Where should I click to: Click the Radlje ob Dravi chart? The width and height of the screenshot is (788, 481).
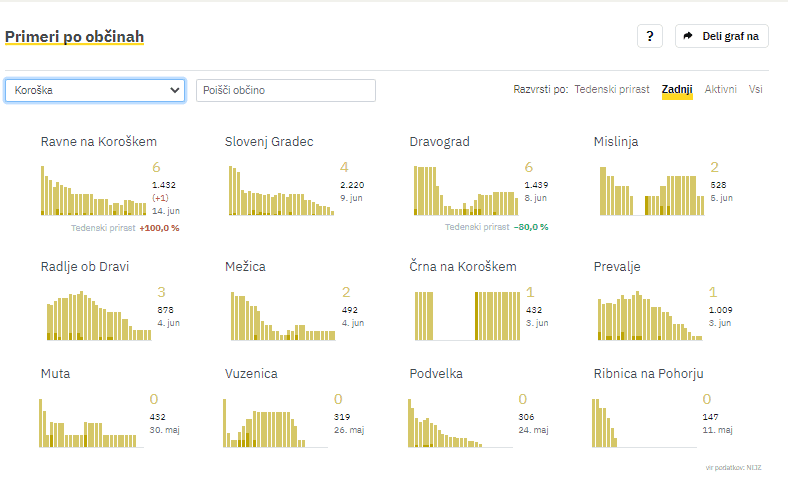click(x=97, y=315)
